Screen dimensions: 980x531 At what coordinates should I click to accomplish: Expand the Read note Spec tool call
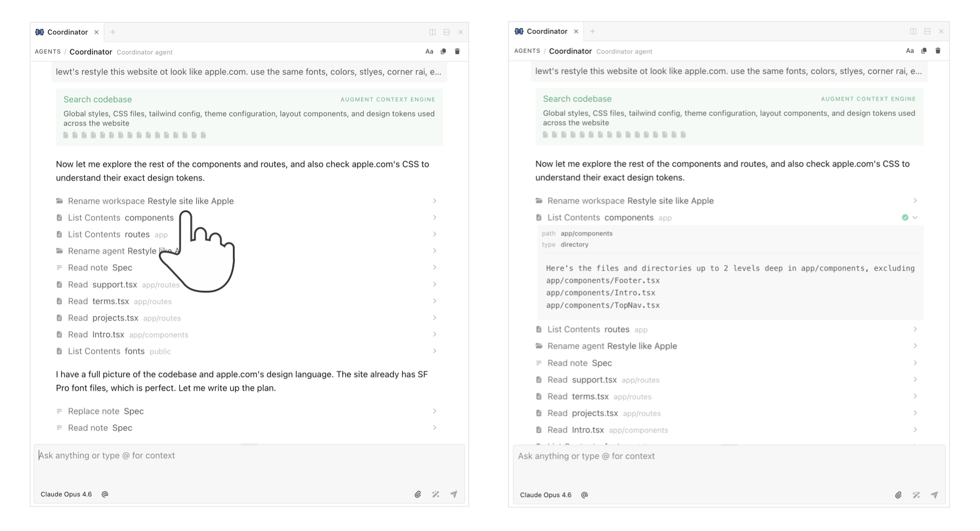[434, 267]
